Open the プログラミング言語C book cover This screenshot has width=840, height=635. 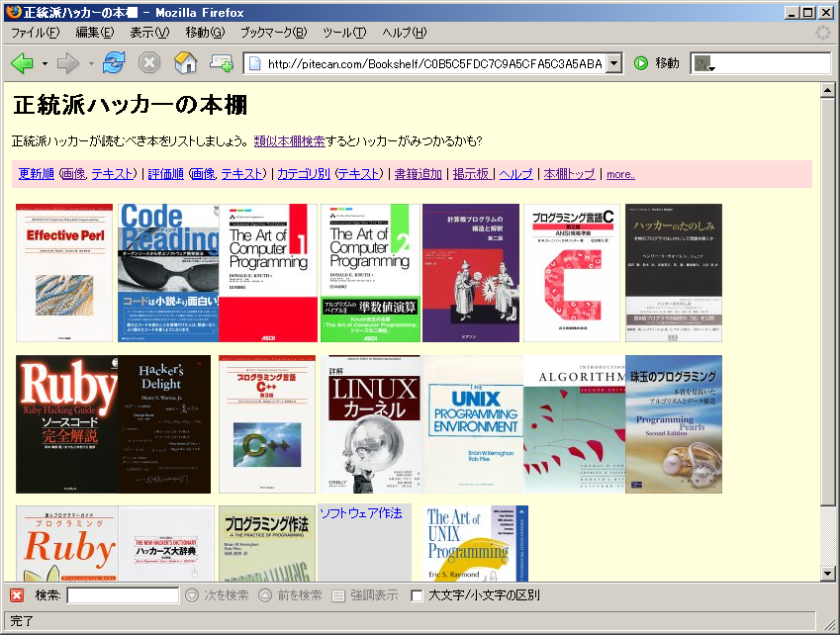572,273
